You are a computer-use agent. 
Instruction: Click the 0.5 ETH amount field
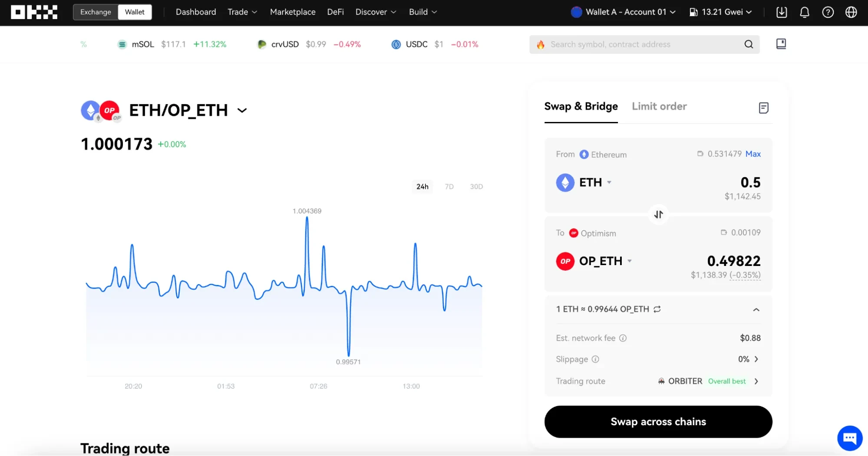(750, 183)
